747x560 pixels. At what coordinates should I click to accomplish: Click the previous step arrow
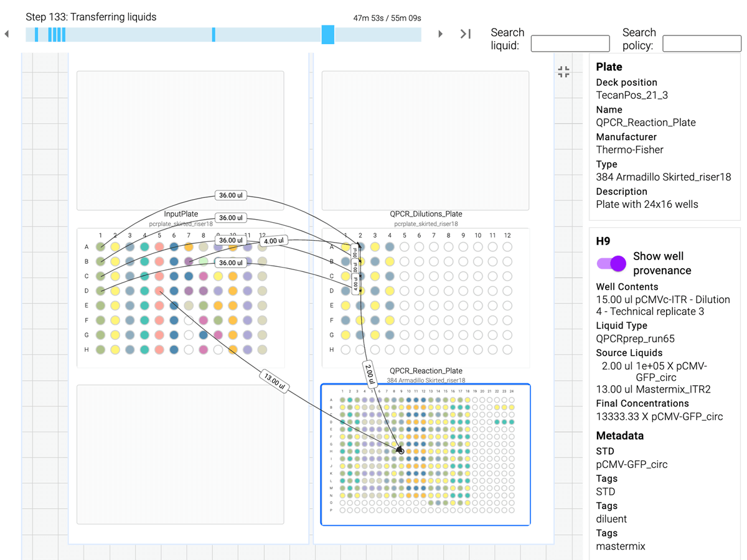6,34
